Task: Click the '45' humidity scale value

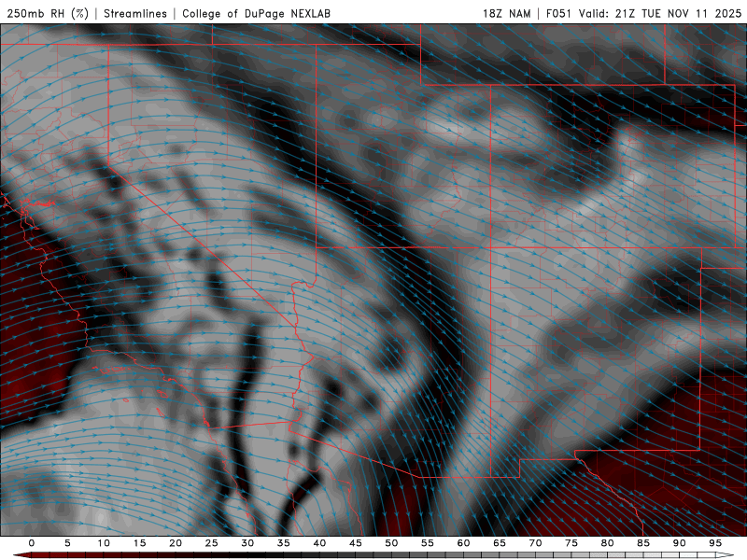Action: pyautogui.click(x=356, y=543)
